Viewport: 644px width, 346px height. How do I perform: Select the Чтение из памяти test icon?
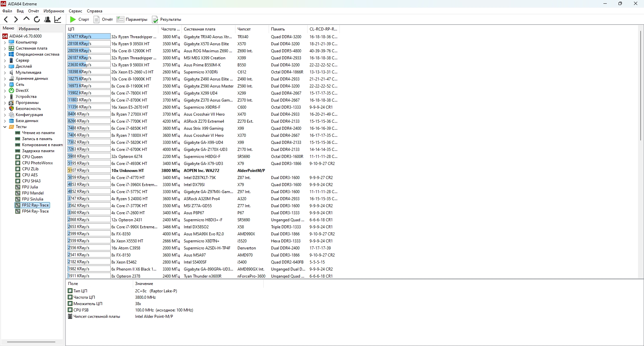pyautogui.click(x=18, y=133)
